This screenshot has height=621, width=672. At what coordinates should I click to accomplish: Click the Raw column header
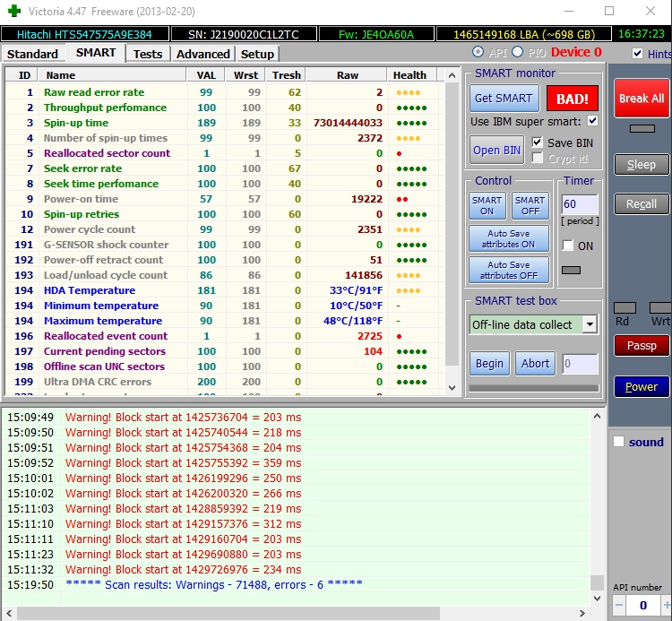[347, 75]
